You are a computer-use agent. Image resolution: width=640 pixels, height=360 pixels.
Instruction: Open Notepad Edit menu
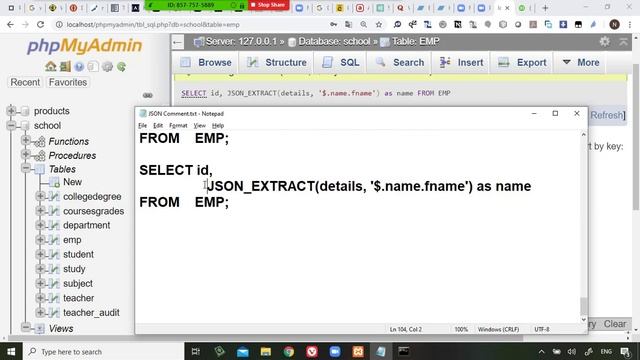pos(158,125)
